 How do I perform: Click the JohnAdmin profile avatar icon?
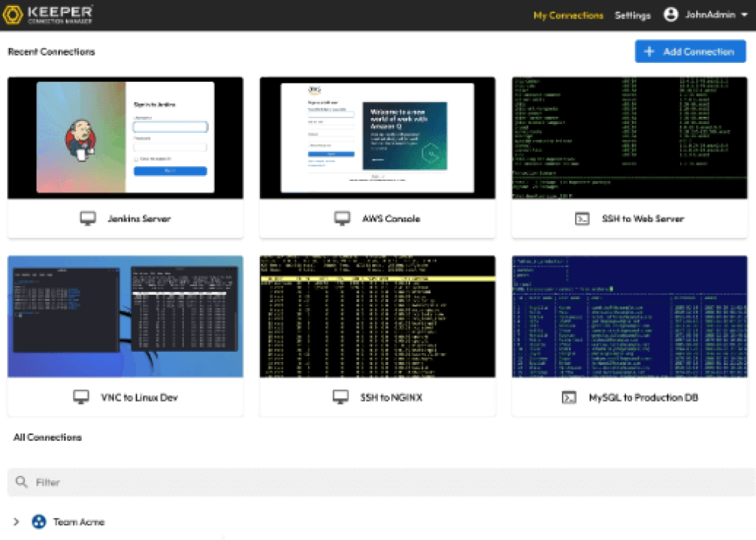point(671,14)
